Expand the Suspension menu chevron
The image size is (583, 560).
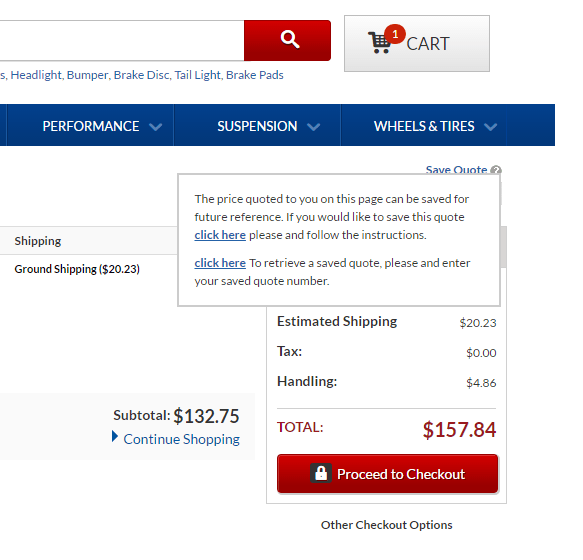pos(313,127)
